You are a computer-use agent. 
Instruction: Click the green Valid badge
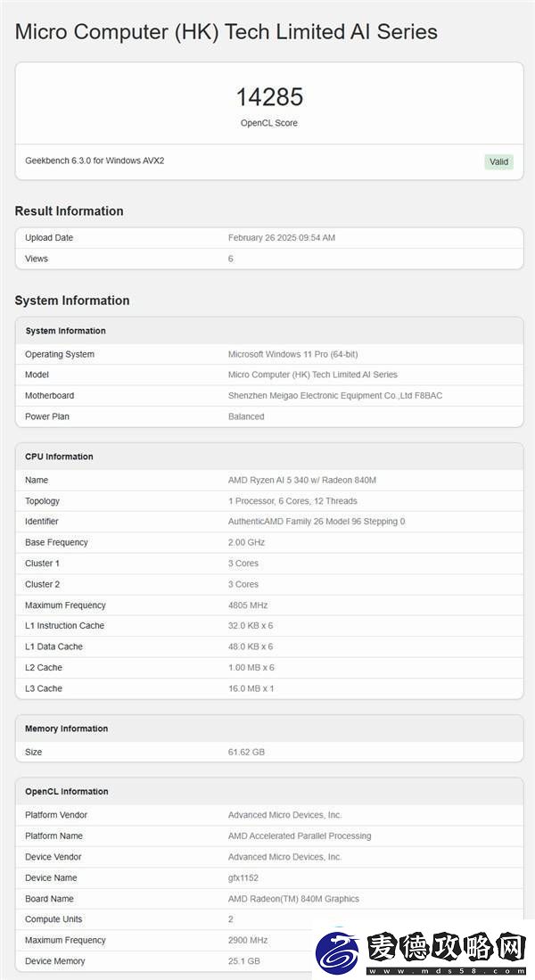pyautogui.click(x=498, y=162)
